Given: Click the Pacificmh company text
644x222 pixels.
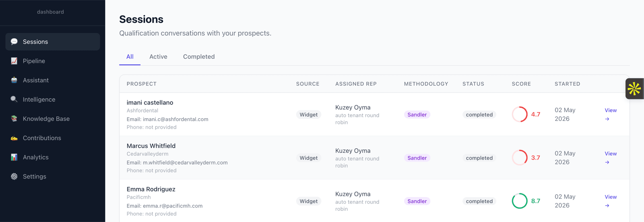Looking at the screenshot, I should (138, 197).
